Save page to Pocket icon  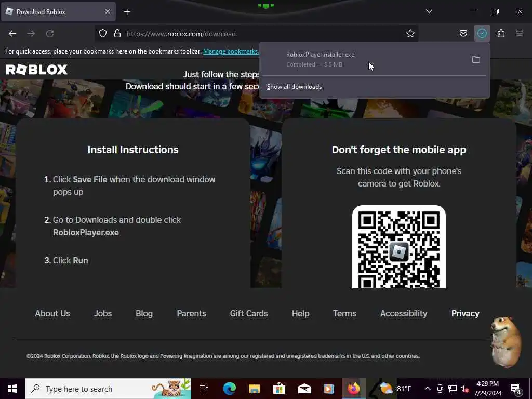[x=463, y=34]
